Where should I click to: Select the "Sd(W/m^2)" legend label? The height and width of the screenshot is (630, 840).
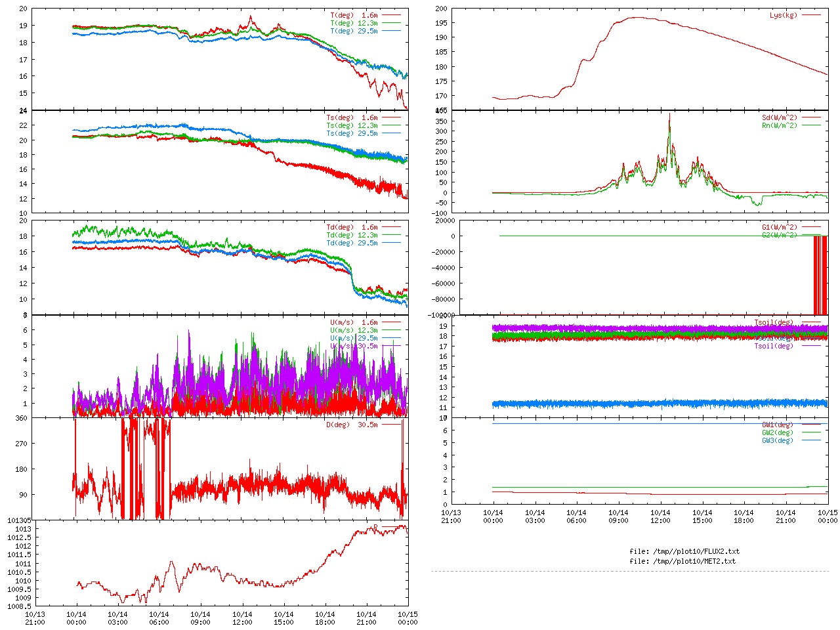point(780,117)
